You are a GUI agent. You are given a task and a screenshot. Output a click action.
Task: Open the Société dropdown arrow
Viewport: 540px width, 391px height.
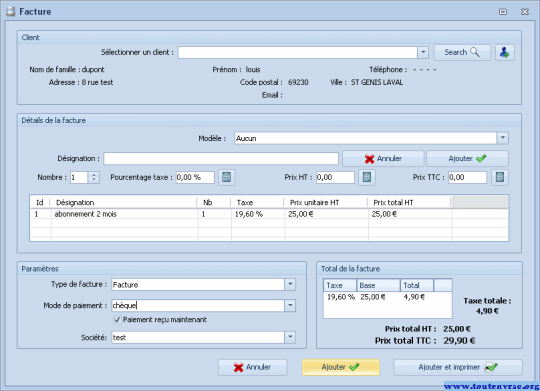tap(290, 337)
